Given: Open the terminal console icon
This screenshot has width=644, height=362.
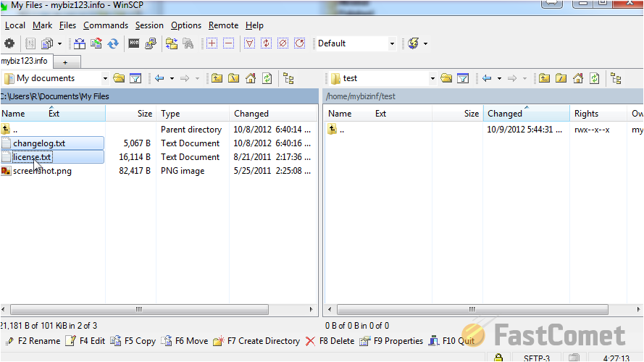Looking at the screenshot, I should 134,43.
